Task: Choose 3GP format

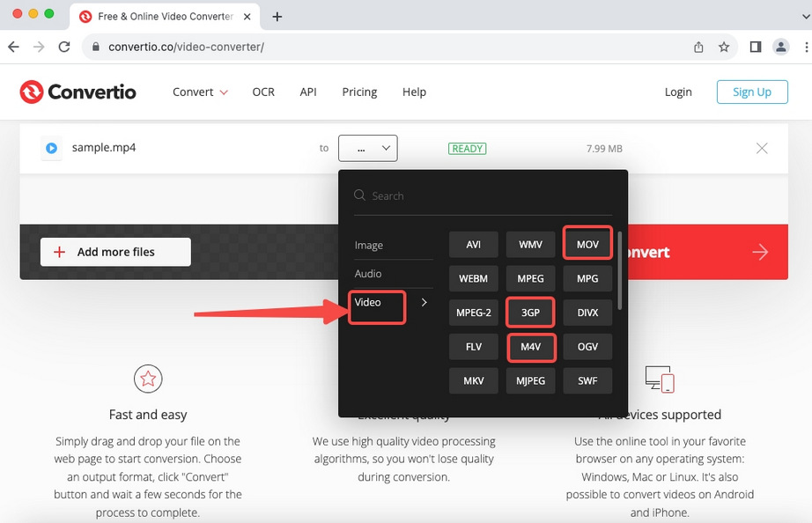Action: click(530, 313)
